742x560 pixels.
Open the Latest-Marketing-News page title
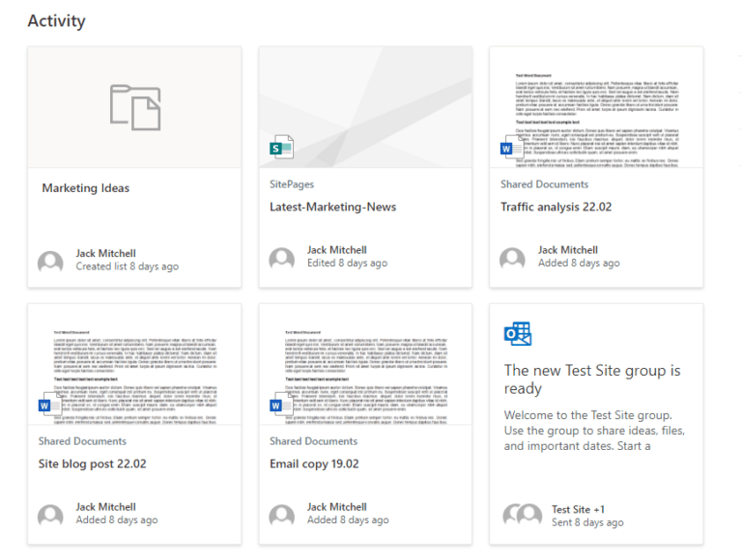tap(332, 207)
